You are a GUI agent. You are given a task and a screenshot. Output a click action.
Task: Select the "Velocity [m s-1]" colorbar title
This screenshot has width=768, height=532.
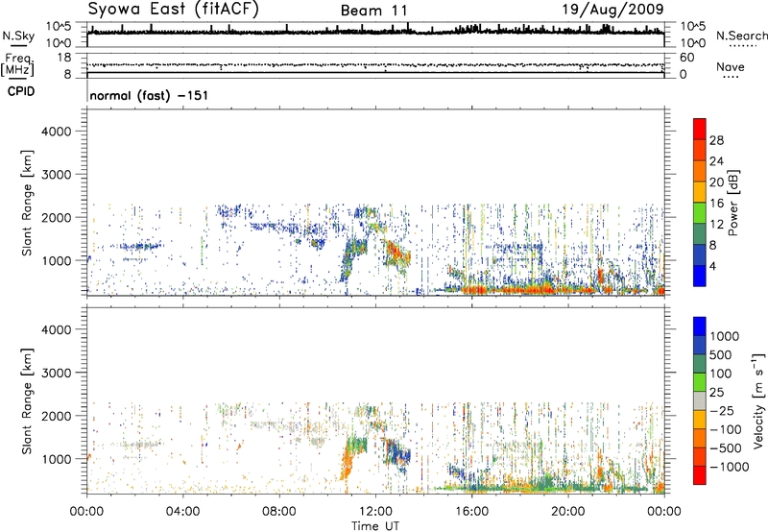[x=758, y=400]
